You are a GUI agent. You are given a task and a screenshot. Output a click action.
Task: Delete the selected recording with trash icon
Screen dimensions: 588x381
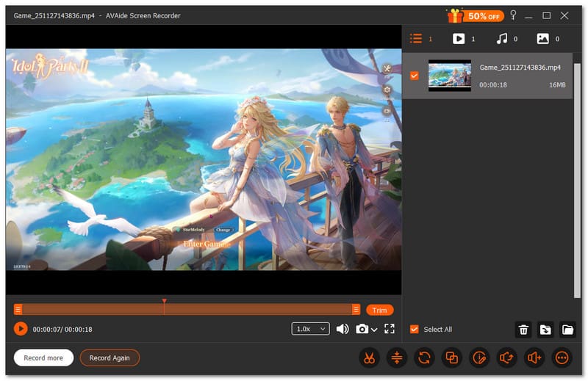tap(523, 330)
